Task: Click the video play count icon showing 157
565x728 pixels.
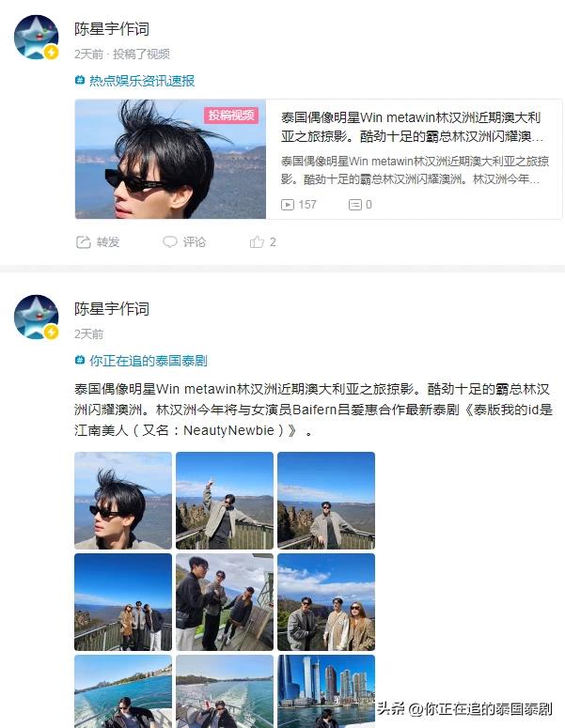Action: point(288,205)
